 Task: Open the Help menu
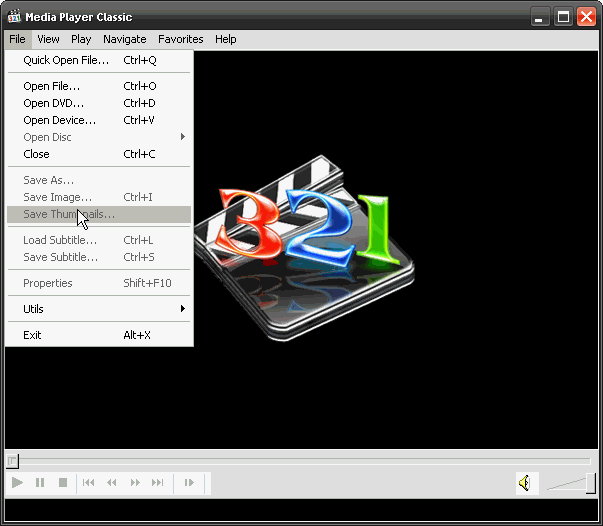pos(226,39)
